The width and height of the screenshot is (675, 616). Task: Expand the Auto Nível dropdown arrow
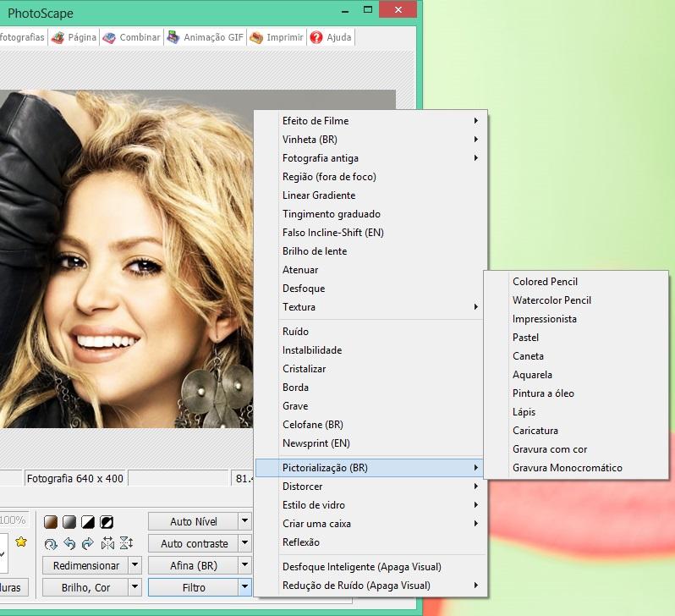point(244,521)
